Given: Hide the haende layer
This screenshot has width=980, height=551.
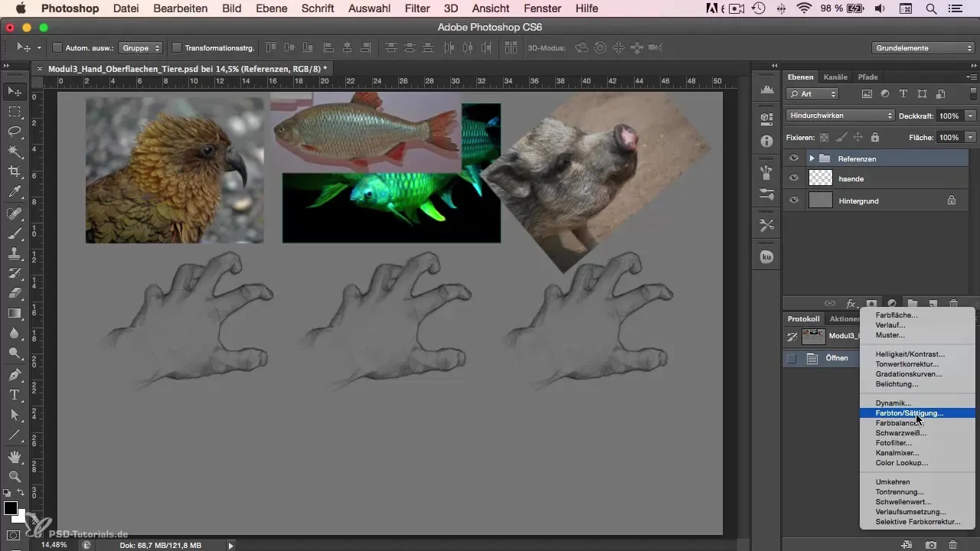Looking at the screenshot, I should point(794,178).
